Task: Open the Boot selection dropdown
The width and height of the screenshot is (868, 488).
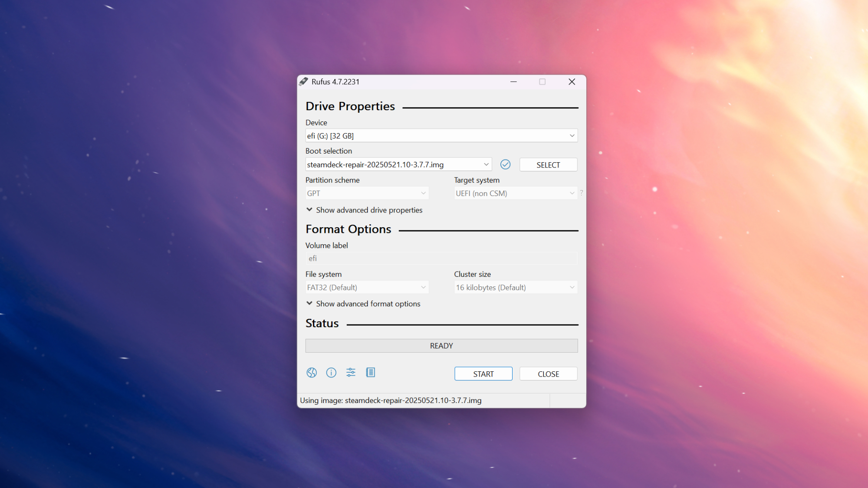Action: [398, 164]
